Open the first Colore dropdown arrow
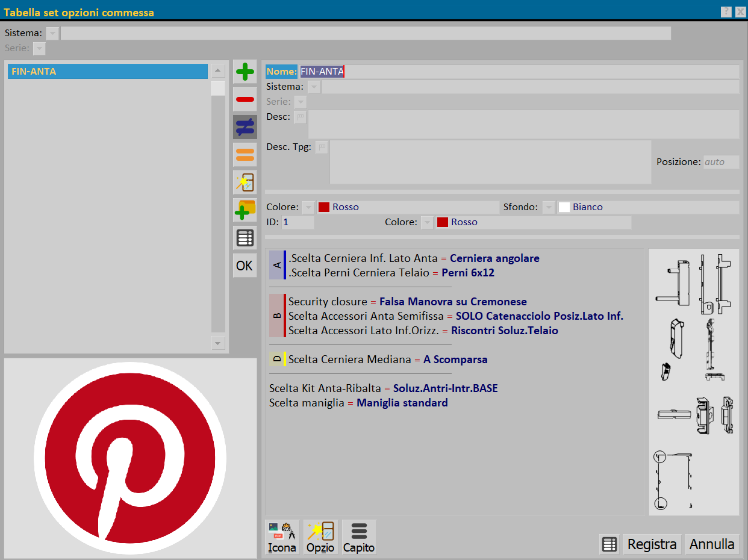 tap(308, 207)
